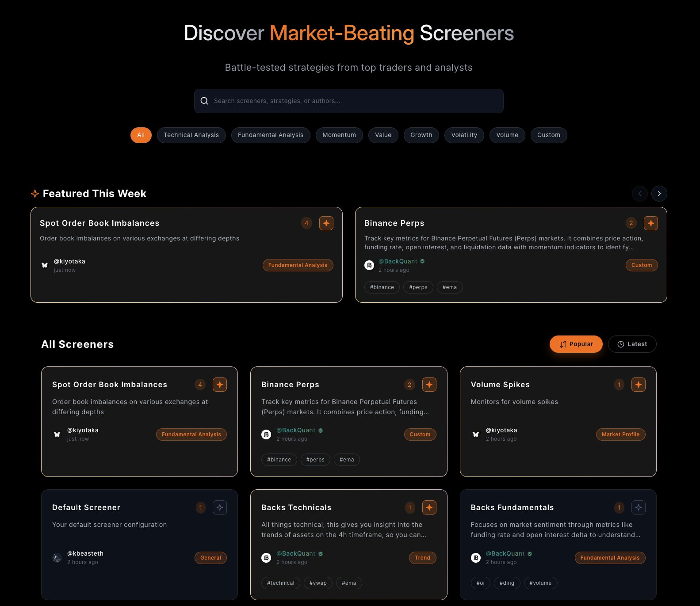Screen dimensions: 700x606
Task: Go to previous featured screeners
Action: point(640,194)
